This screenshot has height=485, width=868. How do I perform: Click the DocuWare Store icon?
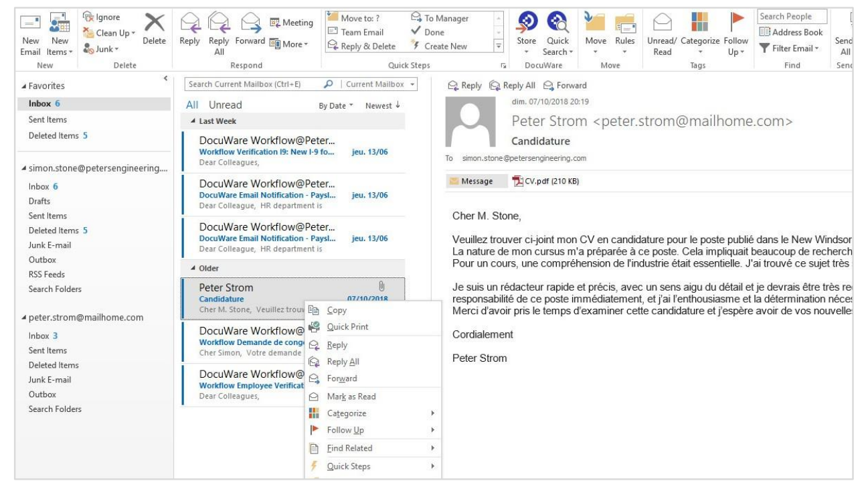tap(526, 24)
